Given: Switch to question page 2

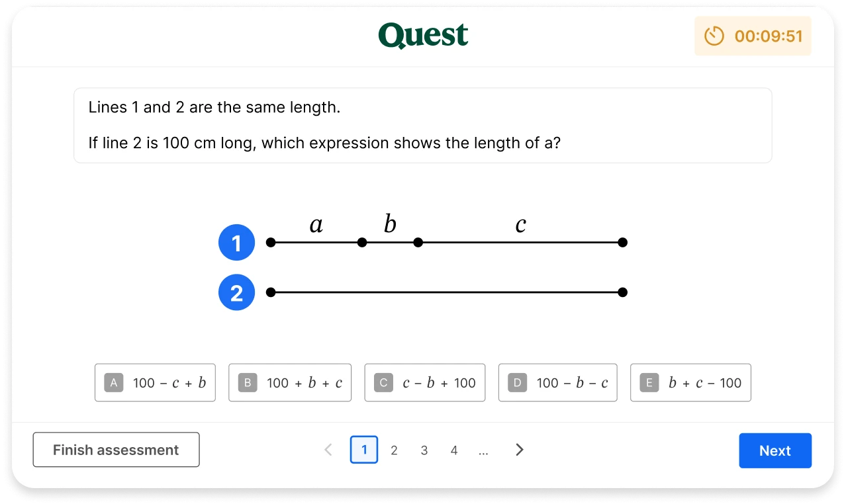Looking at the screenshot, I should 394,450.
